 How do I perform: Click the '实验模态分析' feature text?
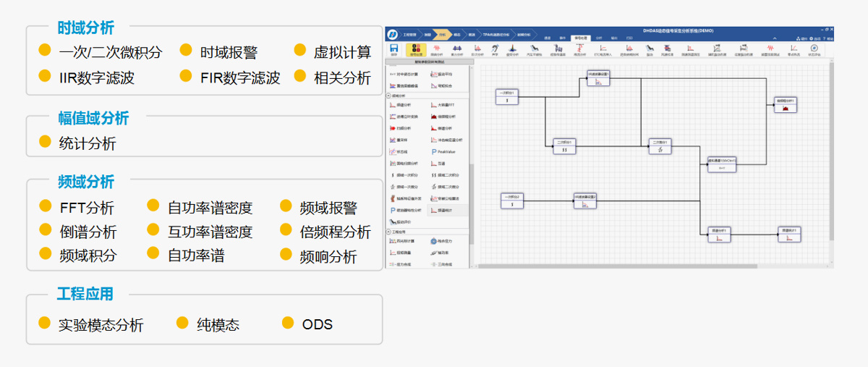pos(101,324)
